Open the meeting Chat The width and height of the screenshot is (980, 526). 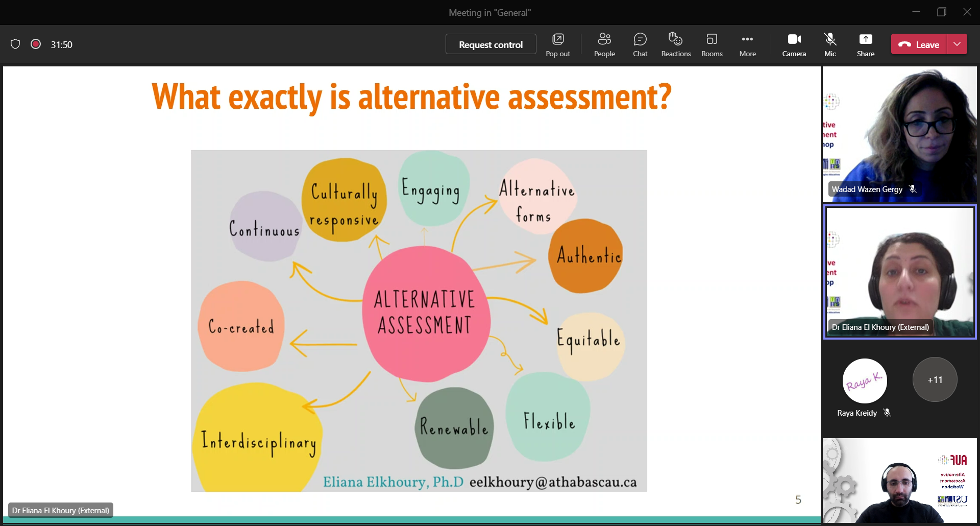pos(640,44)
